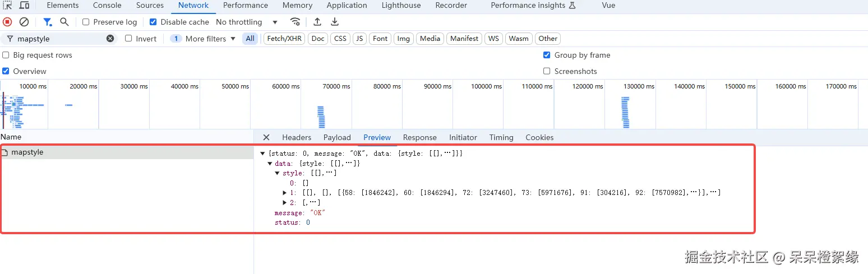Screen dimensions: 868x274
Task: Stop recording network log
Action: point(7,22)
